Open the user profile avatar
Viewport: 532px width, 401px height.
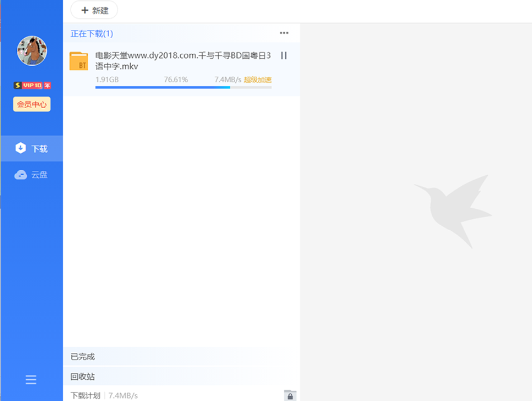pyautogui.click(x=31, y=49)
